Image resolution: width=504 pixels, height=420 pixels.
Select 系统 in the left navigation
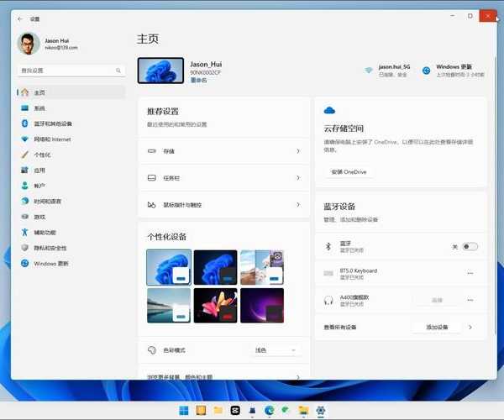pos(39,108)
